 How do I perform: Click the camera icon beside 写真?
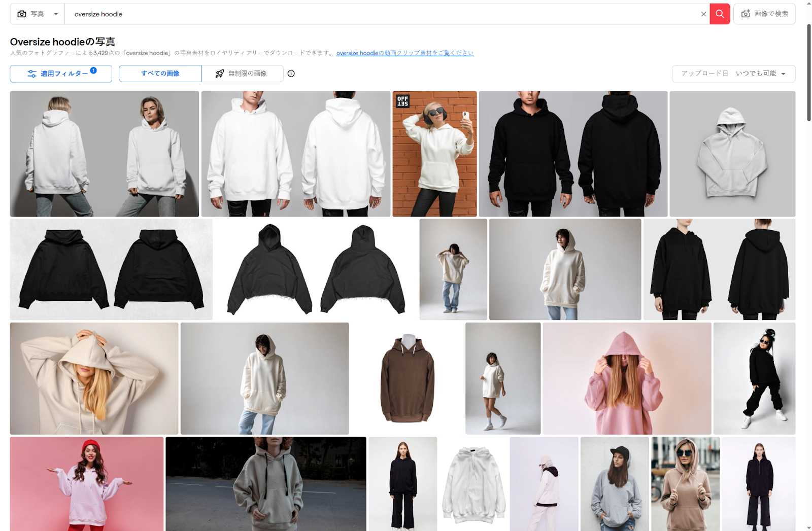[22, 14]
